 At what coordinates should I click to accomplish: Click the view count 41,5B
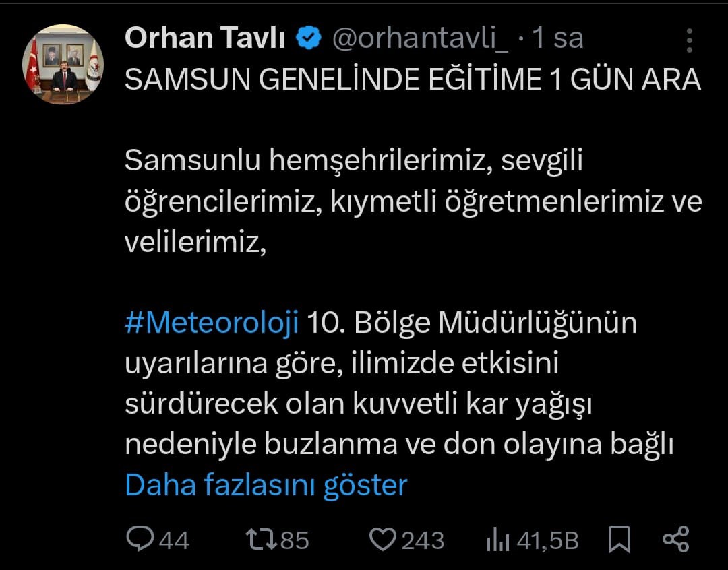tap(547, 540)
